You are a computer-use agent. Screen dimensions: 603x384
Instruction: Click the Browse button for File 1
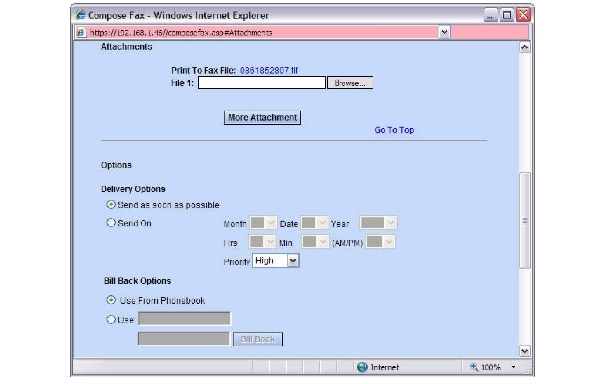click(350, 83)
